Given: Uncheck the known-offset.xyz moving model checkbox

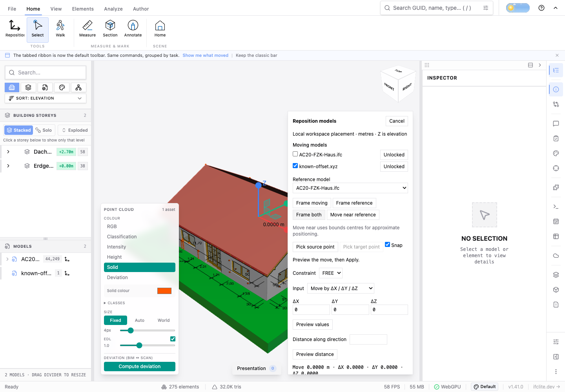Looking at the screenshot, I should [295, 166].
